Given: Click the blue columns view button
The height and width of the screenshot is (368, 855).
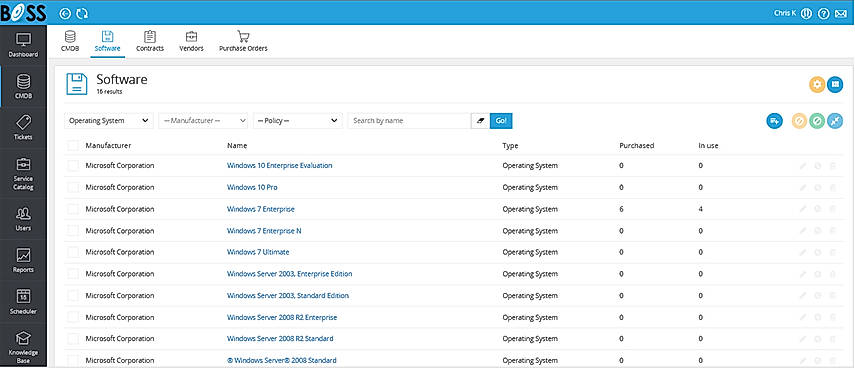Looking at the screenshot, I should coord(835,85).
